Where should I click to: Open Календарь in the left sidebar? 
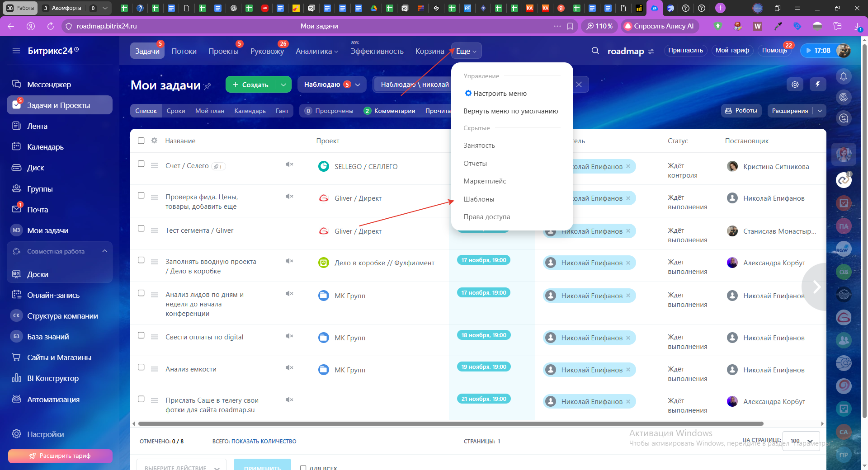point(45,147)
